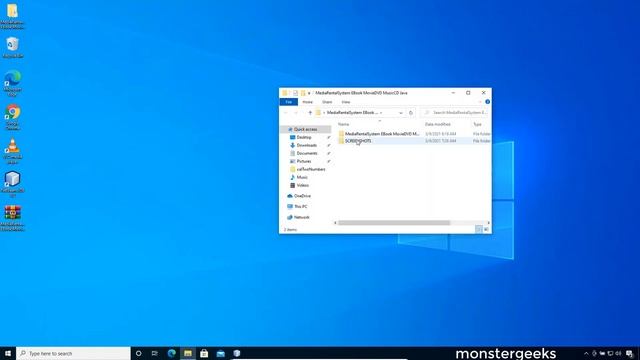Image resolution: width=640 pixels, height=360 pixels.
Task: Open the Mail app from the taskbar
Action: point(220,353)
